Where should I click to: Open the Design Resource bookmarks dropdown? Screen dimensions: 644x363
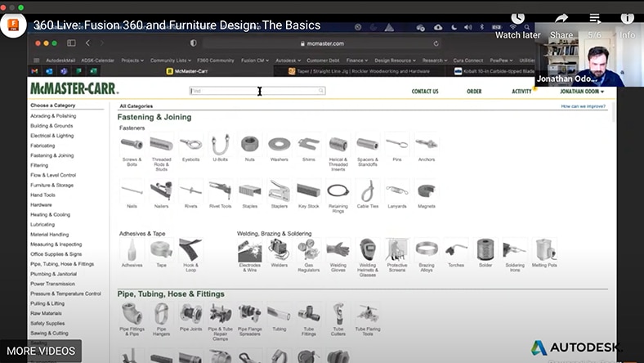[396, 60]
